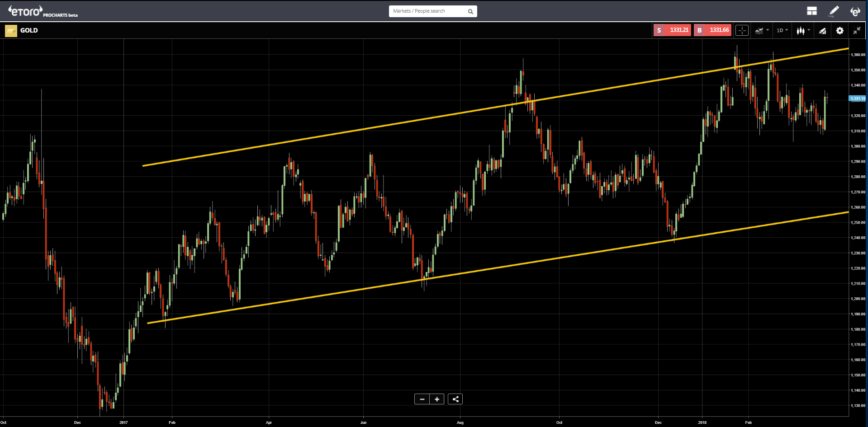Open chart settings gear
The image size is (868, 427).
pos(840,30)
